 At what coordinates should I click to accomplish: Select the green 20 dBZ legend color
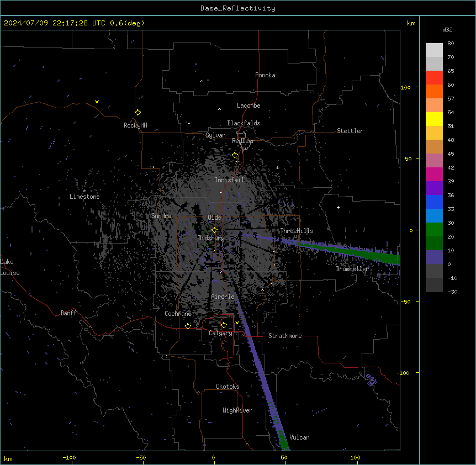pos(434,230)
